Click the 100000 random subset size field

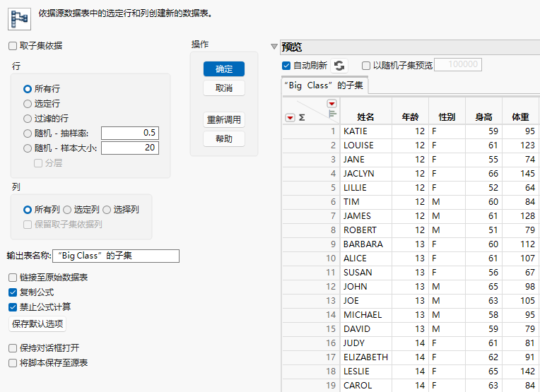point(458,64)
